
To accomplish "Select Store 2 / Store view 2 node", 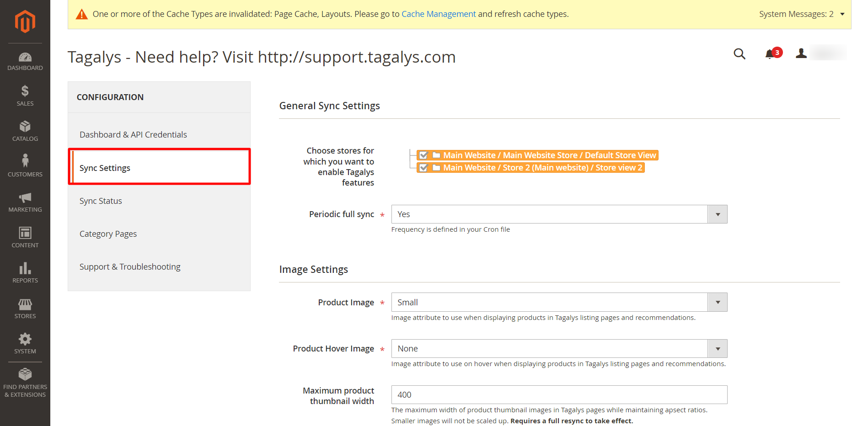I will [x=542, y=167].
